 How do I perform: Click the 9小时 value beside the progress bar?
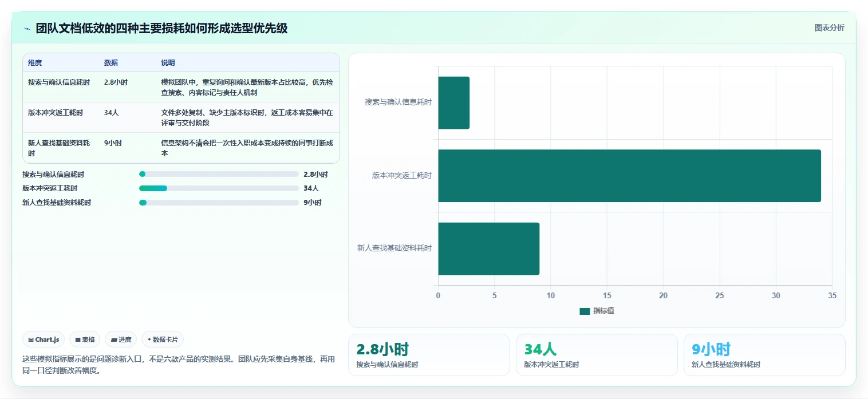tap(313, 203)
